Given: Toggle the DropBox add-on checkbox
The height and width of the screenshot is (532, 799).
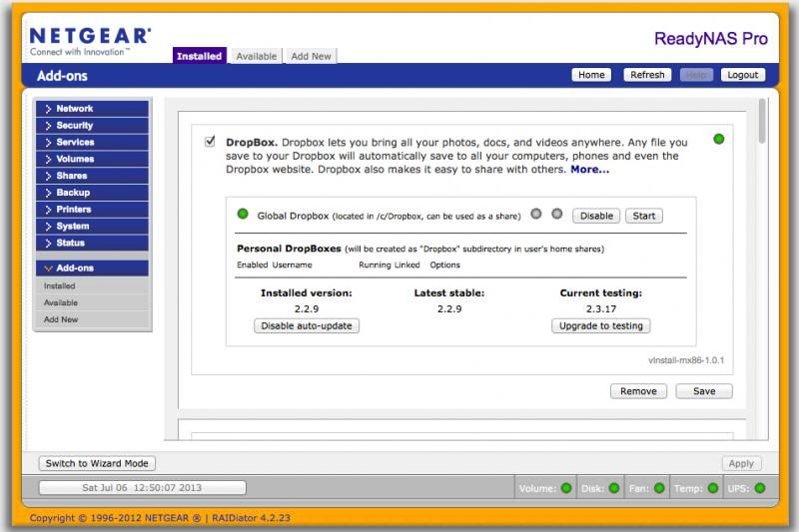Looking at the screenshot, I should pos(210,141).
